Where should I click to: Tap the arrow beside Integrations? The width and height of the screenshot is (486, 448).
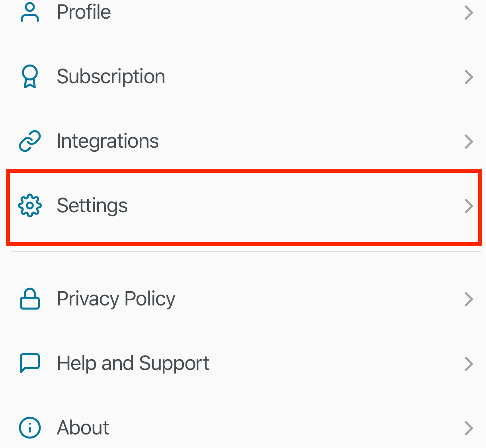pyautogui.click(x=469, y=141)
